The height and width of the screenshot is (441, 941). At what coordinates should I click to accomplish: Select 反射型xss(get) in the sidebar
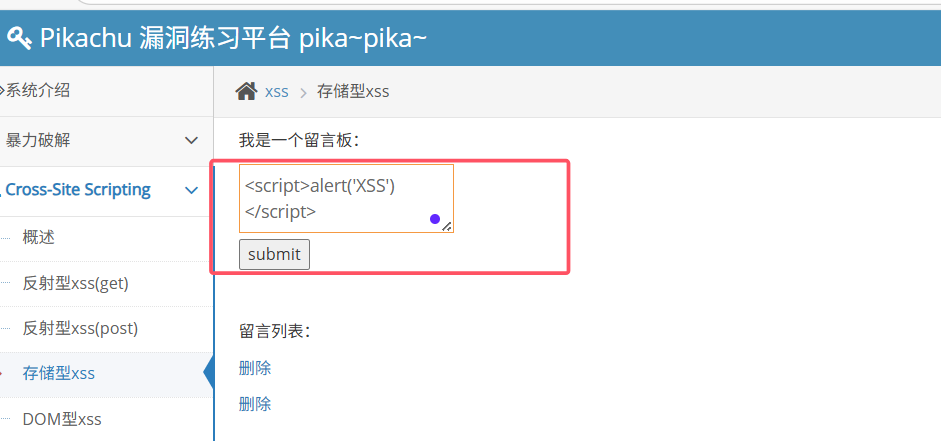pyautogui.click(x=76, y=283)
